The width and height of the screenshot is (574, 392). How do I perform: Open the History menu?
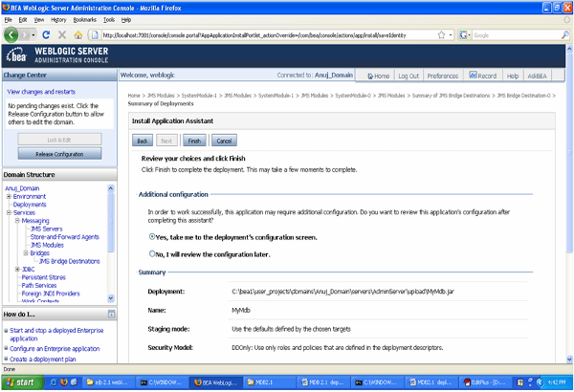pos(58,20)
